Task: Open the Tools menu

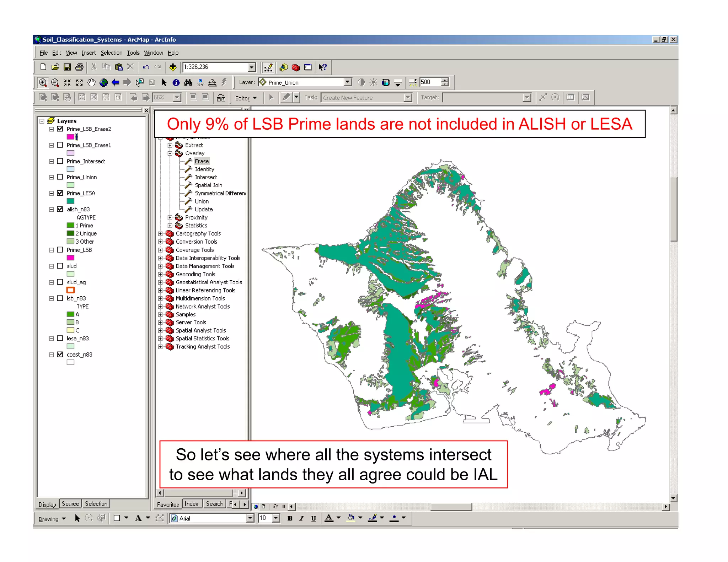Action: [x=133, y=53]
